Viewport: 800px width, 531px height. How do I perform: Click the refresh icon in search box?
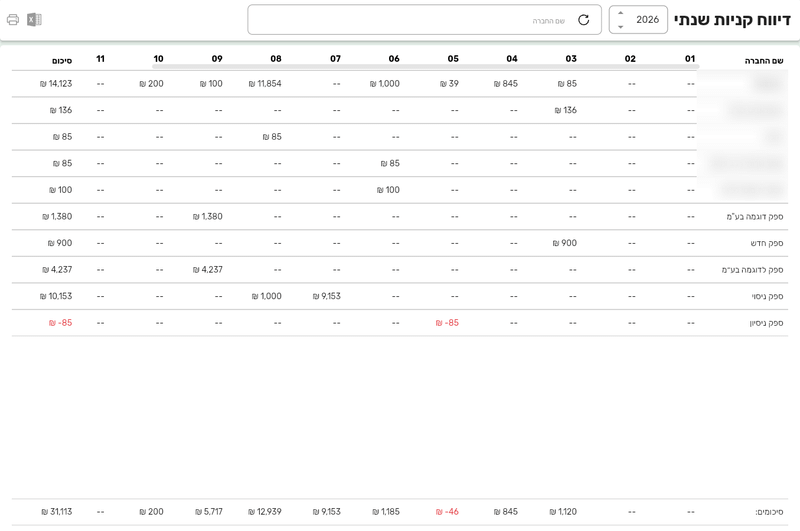pyautogui.click(x=584, y=20)
